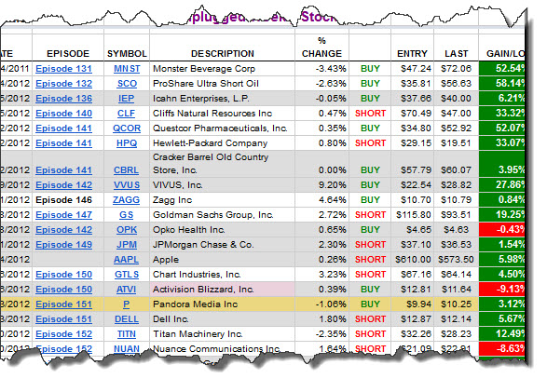Select the ENTRY column header

coord(412,54)
